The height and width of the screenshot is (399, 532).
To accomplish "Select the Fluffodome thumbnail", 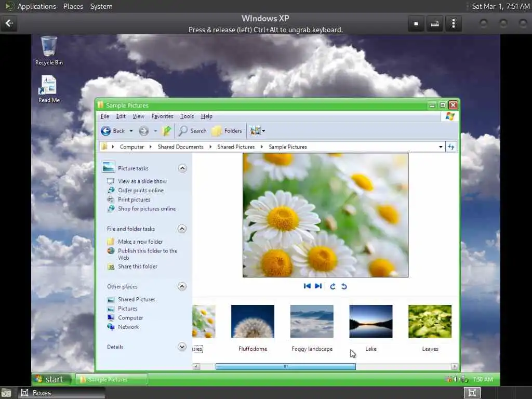I will (x=253, y=321).
